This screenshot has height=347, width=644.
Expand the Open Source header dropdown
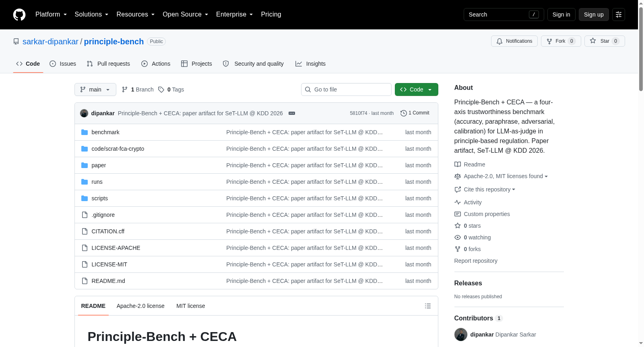click(x=185, y=15)
